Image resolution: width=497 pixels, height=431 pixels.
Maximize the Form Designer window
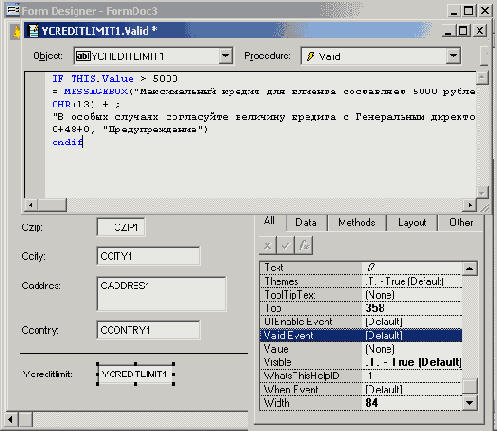click(469, 11)
